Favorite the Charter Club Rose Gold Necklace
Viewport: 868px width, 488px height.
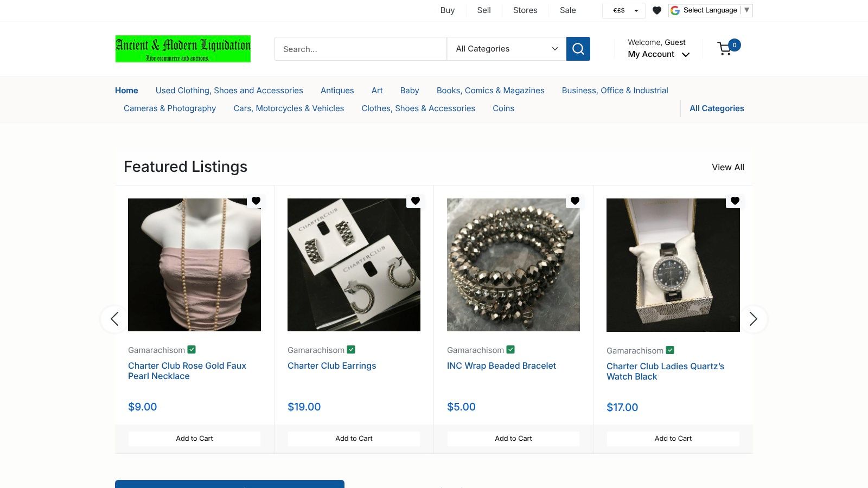(256, 201)
